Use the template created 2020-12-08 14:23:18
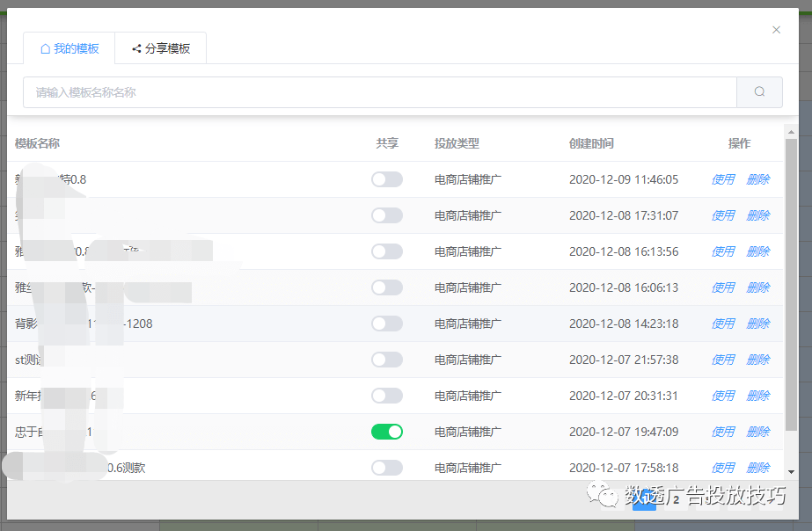 722,324
